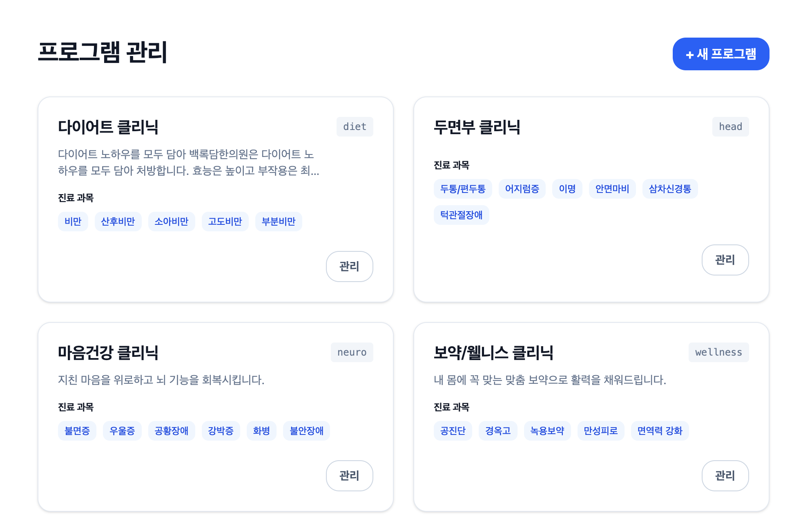Viewport: 812px width, 524px height.
Task: Select the 공진단 tag
Action: click(453, 431)
